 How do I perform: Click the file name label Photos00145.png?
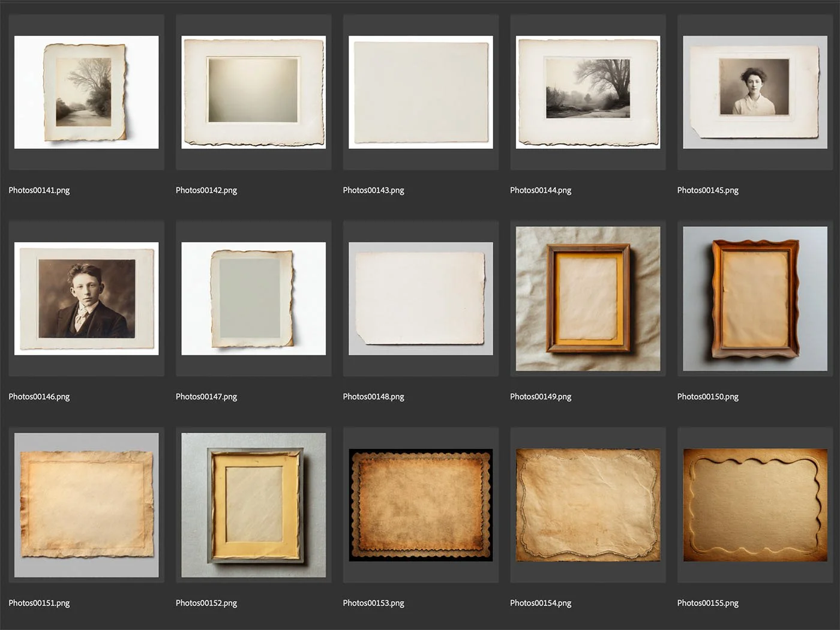tap(708, 190)
